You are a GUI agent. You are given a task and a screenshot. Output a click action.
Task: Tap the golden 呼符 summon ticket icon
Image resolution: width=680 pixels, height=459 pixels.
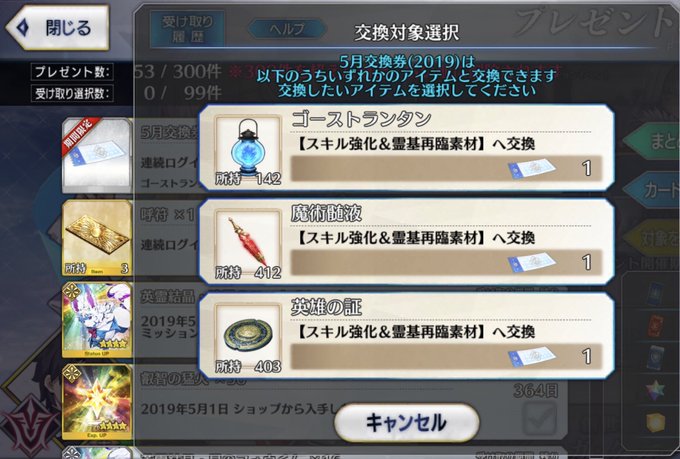pos(97,238)
